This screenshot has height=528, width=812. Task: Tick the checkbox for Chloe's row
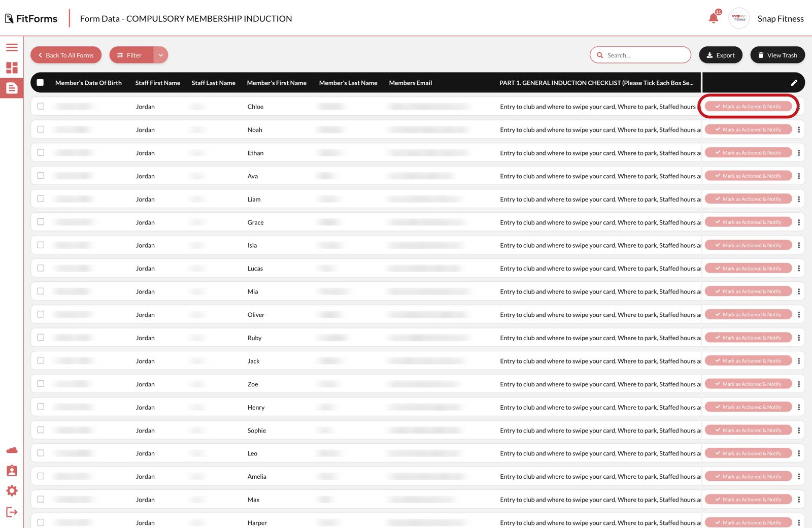point(41,106)
